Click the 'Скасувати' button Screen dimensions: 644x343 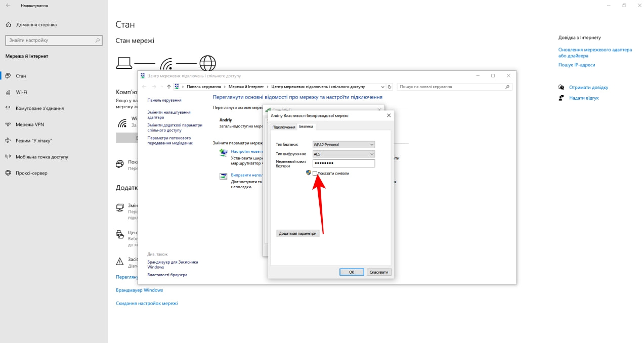point(378,272)
